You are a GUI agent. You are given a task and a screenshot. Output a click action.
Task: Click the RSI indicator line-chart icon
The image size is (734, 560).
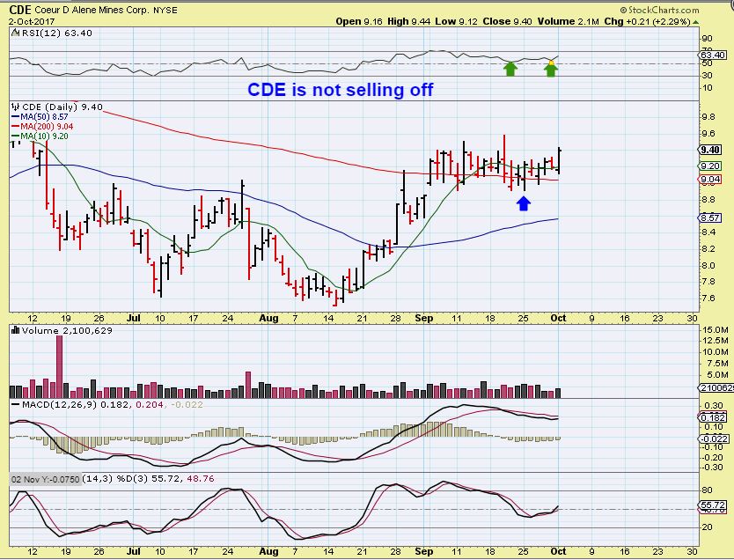point(16,33)
